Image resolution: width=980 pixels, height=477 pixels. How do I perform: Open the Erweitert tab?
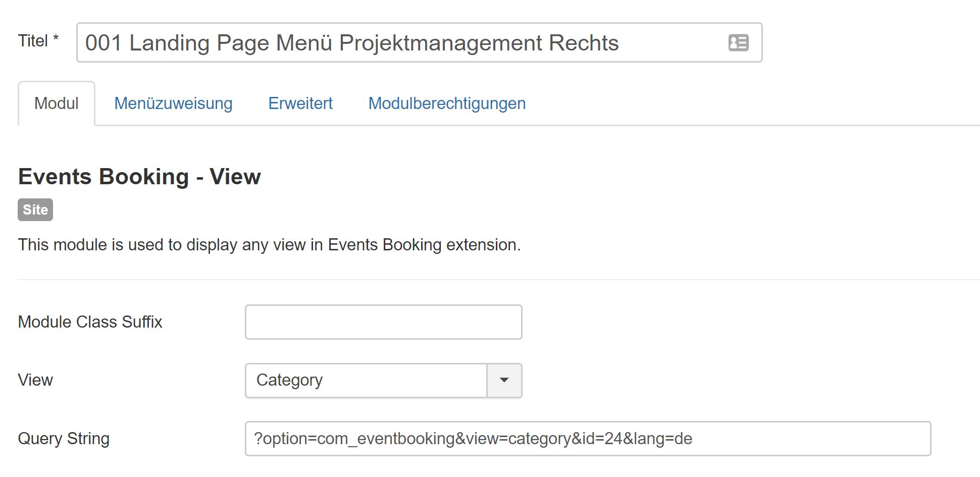[x=300, y=103]
